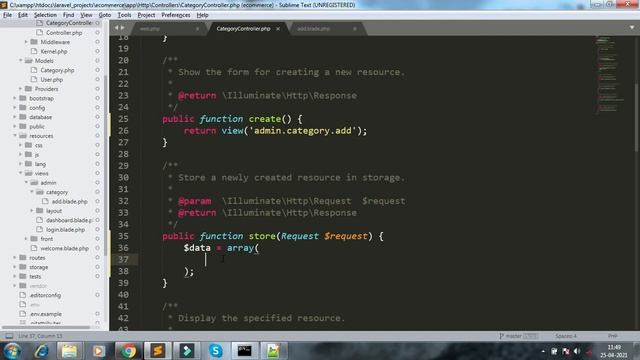Open the tab list dropdown arrow
Viewport: 640px width, 360px height.
[632, 27]
